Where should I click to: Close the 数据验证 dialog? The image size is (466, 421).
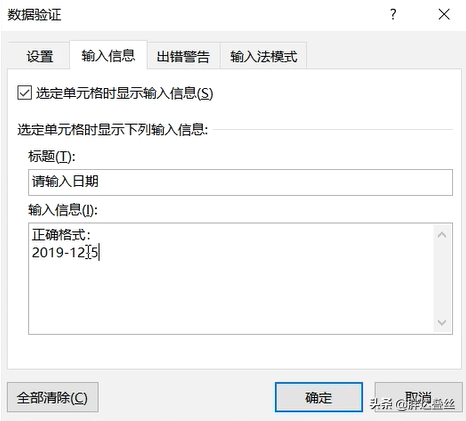pyautogui.click(x=444, y=14)
